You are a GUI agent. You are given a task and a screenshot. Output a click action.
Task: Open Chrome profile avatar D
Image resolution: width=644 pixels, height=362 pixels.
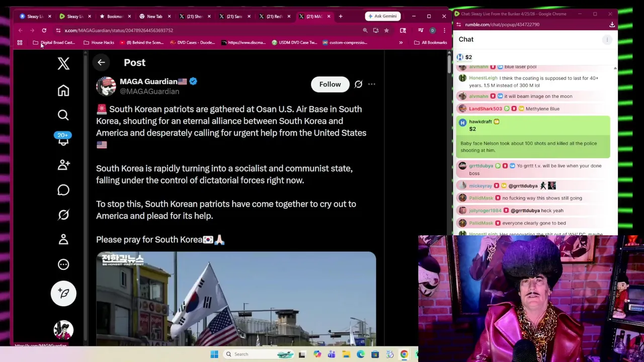click(x=432, y=30)
